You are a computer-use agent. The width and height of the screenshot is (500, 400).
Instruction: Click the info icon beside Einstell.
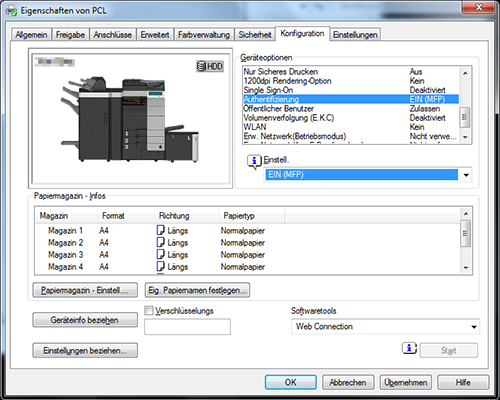point(254,162)
